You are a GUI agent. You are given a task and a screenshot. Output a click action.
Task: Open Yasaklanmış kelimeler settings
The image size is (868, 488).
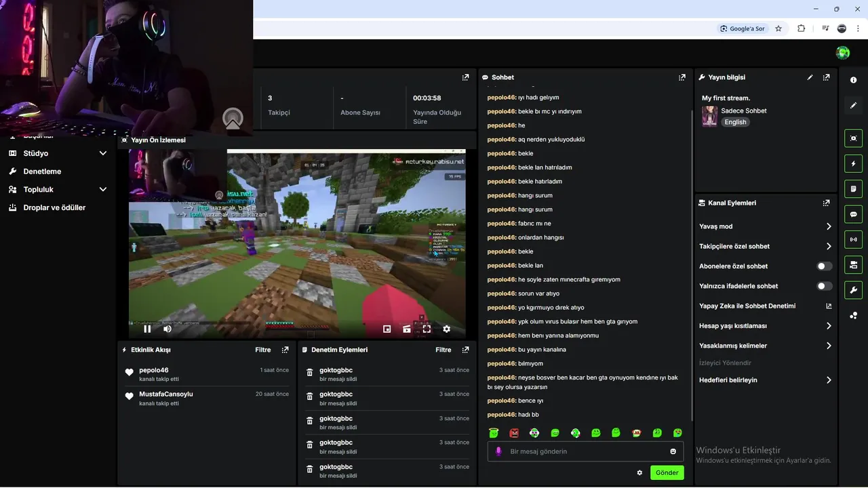[766, 346]
